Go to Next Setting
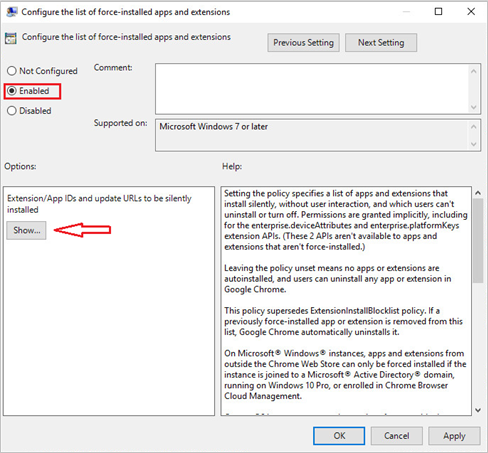 381,43
